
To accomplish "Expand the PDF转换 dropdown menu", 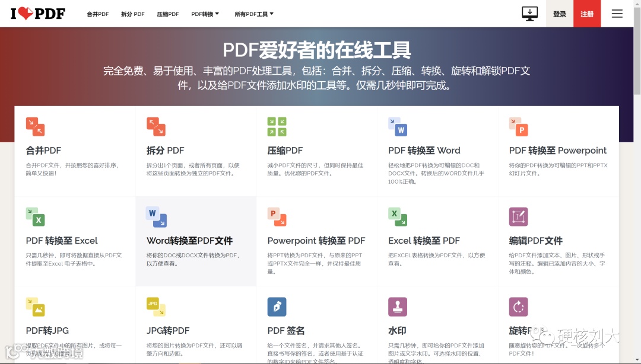I will pyautogui.click(x=205, y=14).
